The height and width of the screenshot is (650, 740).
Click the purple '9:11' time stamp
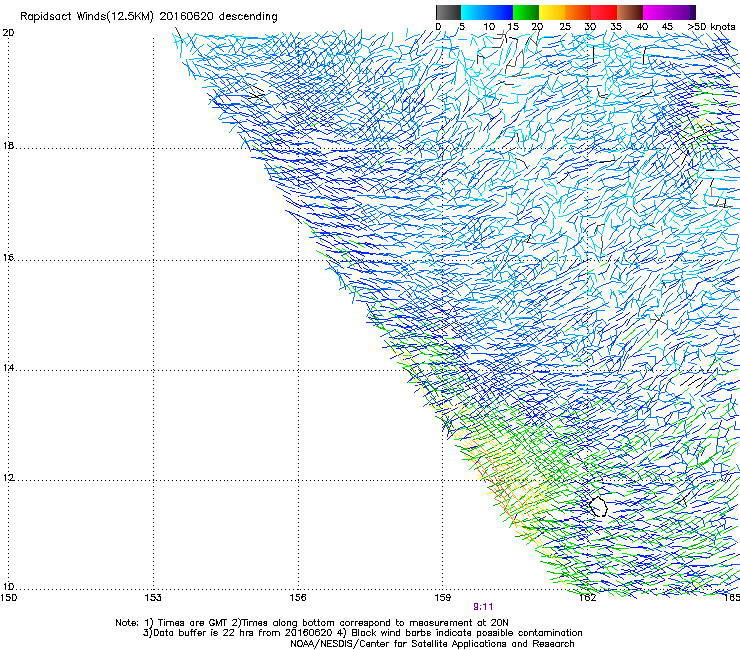pos(483,607)
